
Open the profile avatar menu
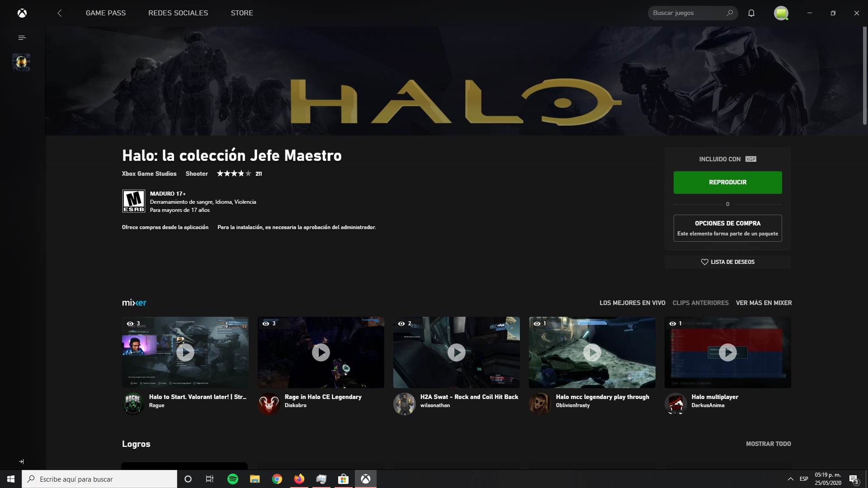pos(781,13)
